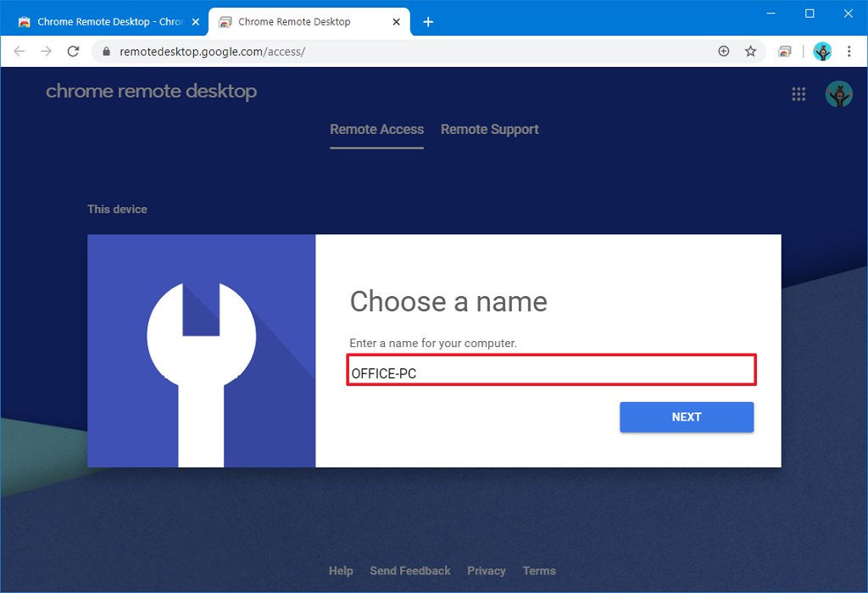Maximize the browser window

tap(810, 14)
